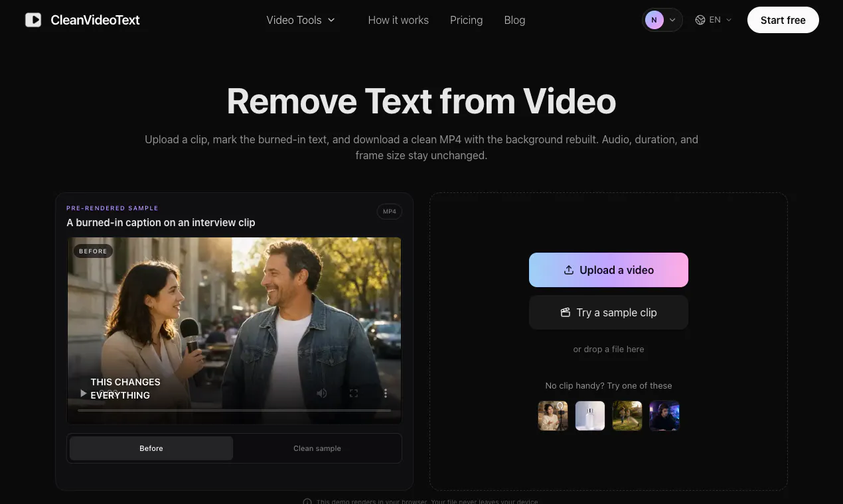Enter fullscreen on sample video
Viewport: 843px width, 504px height.
point(354,393)
